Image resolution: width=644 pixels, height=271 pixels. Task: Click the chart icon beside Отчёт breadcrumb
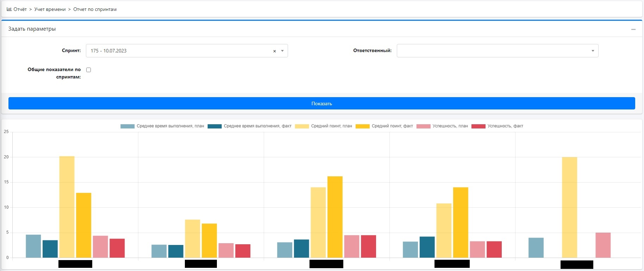(9, 9)
